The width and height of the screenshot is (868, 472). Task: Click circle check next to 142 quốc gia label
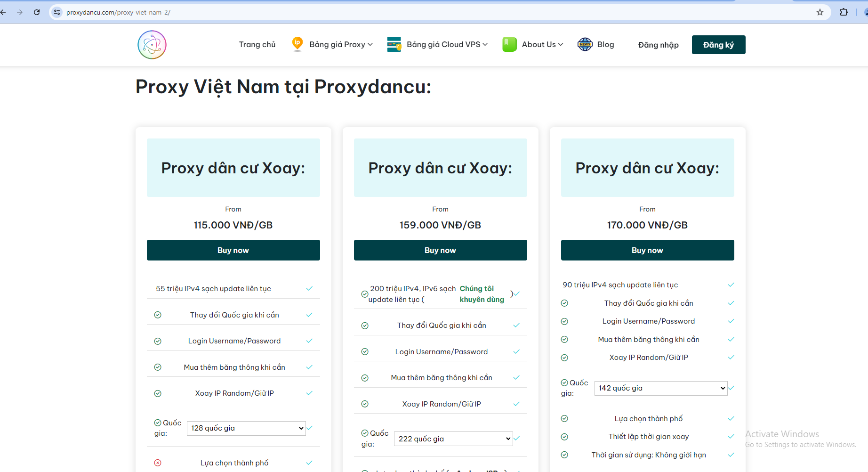(x=564, y=382)
